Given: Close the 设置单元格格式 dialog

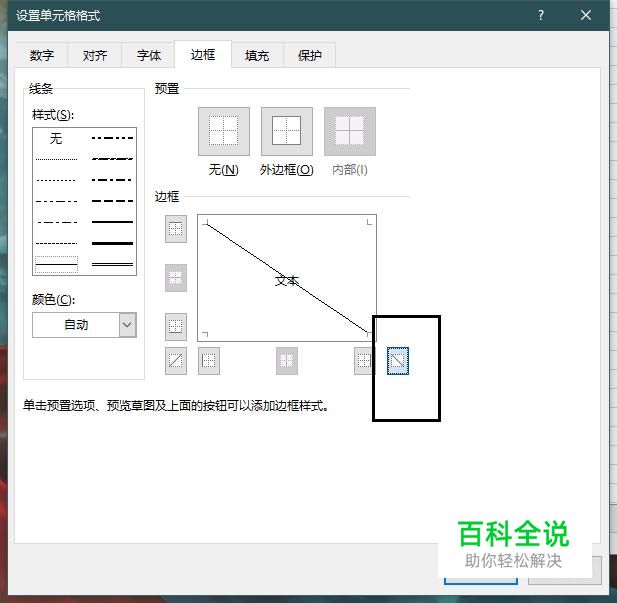Looking at the screenshot, I should coord(586,15).
